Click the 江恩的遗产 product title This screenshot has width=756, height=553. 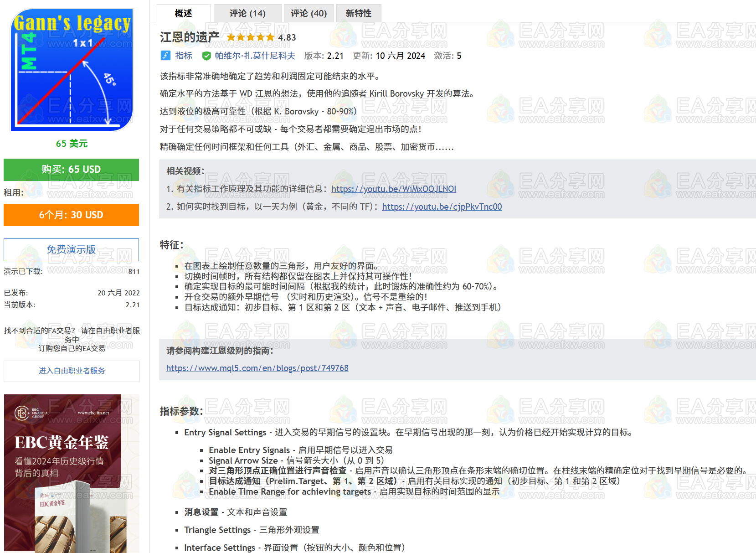click(x=190, y=37)
